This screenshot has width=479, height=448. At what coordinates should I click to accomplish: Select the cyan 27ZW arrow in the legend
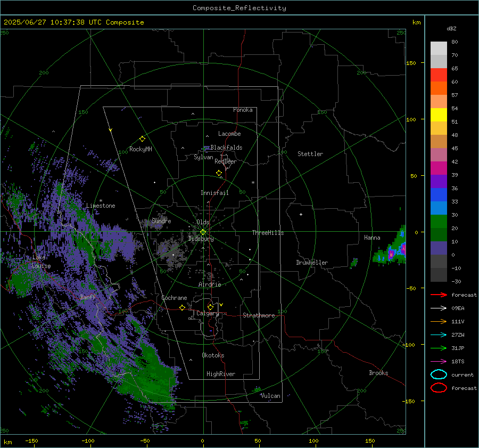pos(439,335)
